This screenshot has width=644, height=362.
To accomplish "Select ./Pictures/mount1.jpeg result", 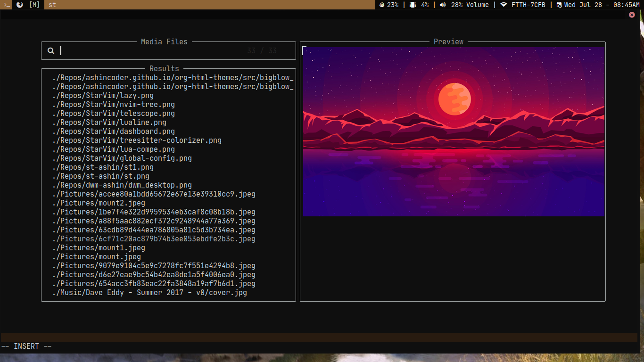I will coord(99,247).
